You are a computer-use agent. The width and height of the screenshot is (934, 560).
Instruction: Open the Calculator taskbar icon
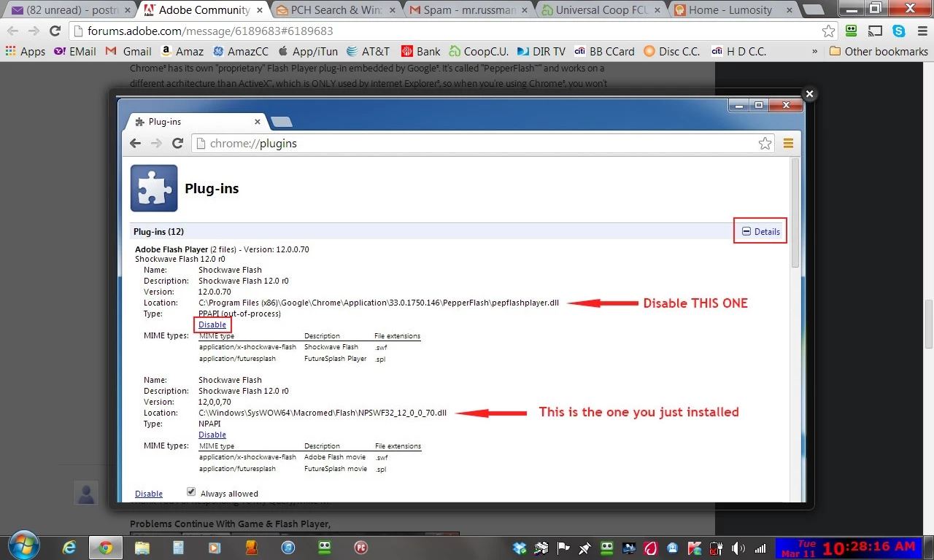click(178, 547)
